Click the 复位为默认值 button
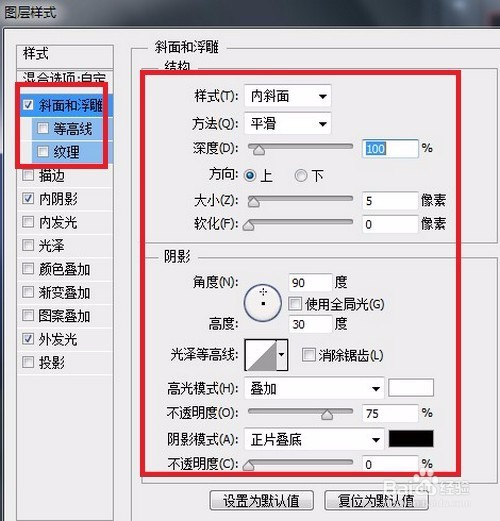Image resolution: width=500 pixels, height=521 pixels. click(x=376, y=500)
